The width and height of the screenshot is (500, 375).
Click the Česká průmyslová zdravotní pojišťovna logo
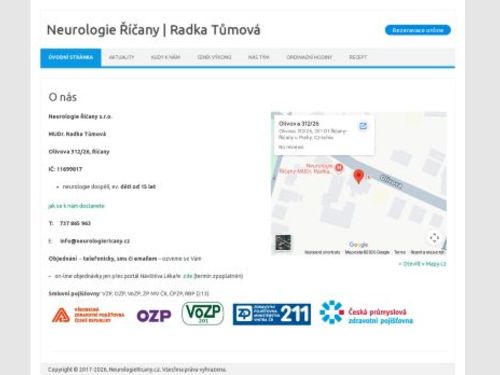click(366, 313)
